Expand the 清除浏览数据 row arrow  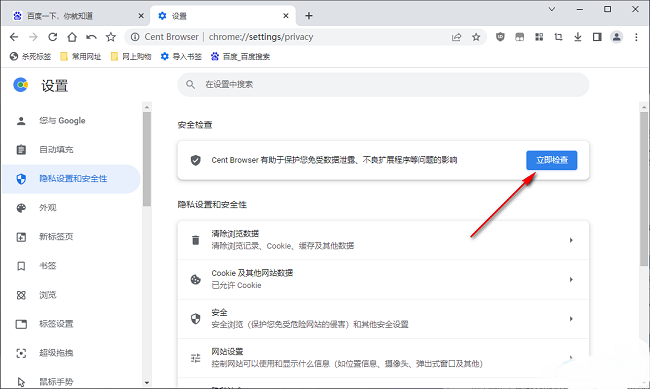point(571,240)
